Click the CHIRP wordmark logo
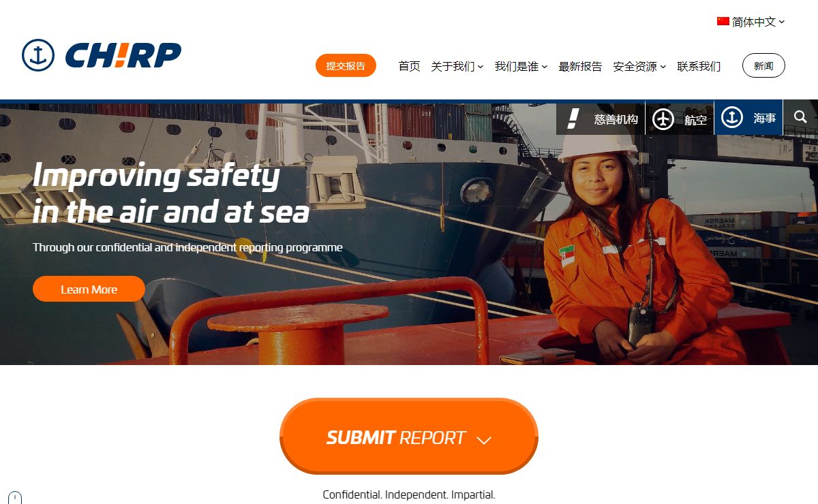The width and height of the screenshot is (818, 504). pyautogui.click(x=123, y=56)
